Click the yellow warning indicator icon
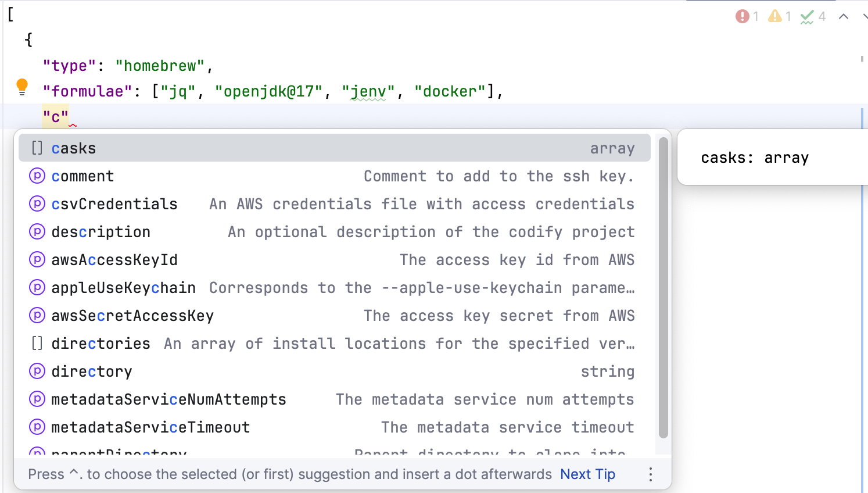The width and height of the screenshot is (868, 493). pos(774,16)
